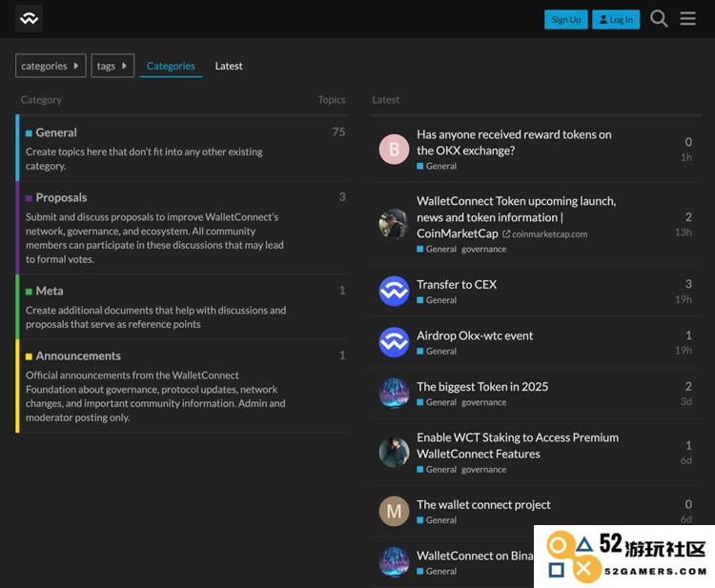Click the 3d activity time
This screenshot has height=588, width=715.
pyautogui.click(x=686, y=401)
